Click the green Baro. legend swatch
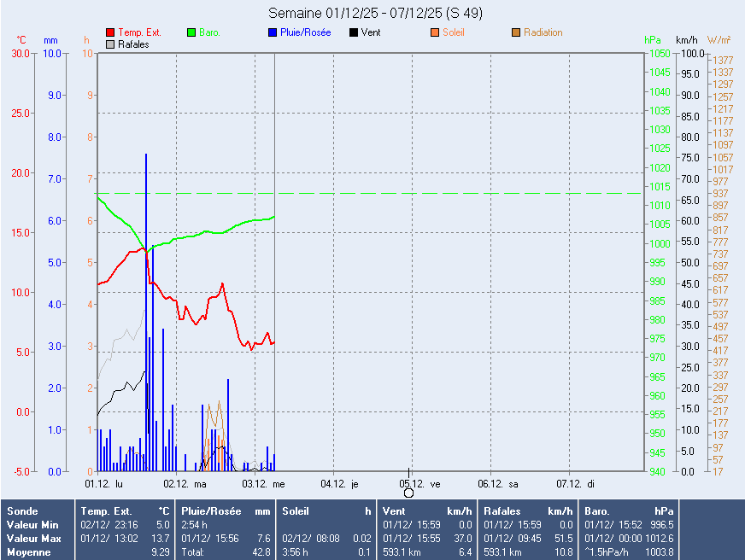 pyautogui.click(x=191, y=32)
